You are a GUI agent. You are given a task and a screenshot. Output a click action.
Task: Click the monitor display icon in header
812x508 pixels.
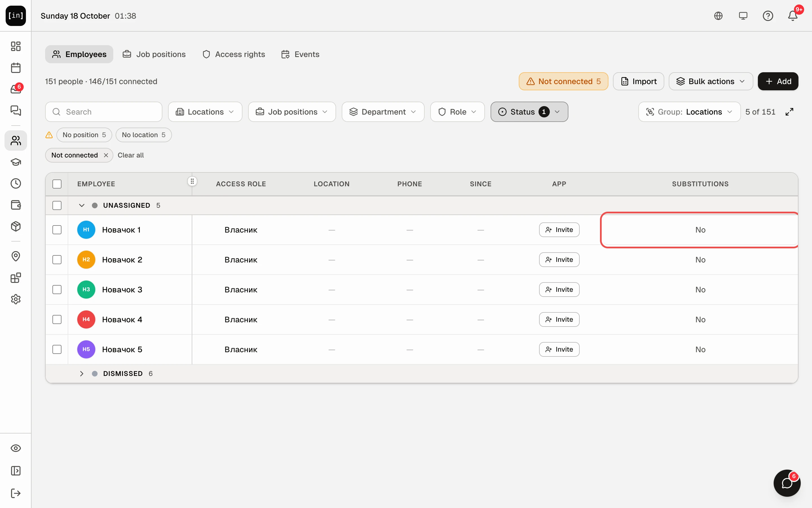click(743, 16)
